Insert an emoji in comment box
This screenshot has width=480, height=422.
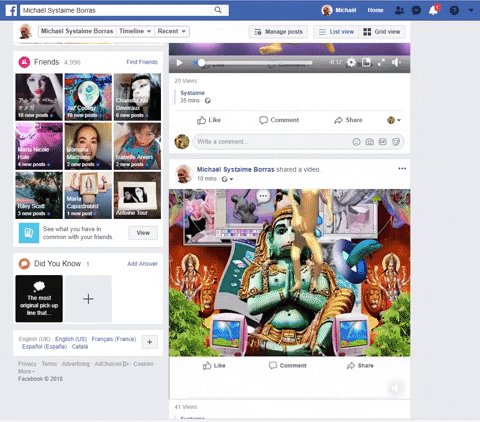pyautogui.click(x=356, y=142)
